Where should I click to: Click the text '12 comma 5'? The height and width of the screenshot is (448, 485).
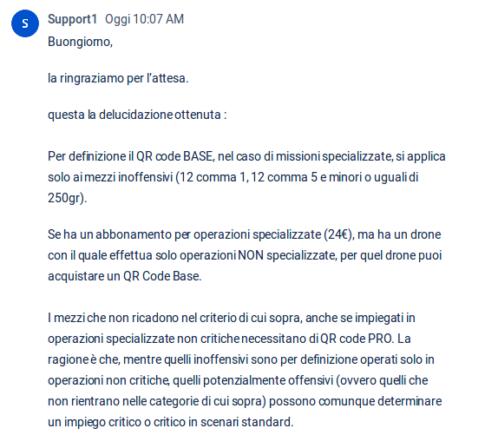[x=285, y=177]
